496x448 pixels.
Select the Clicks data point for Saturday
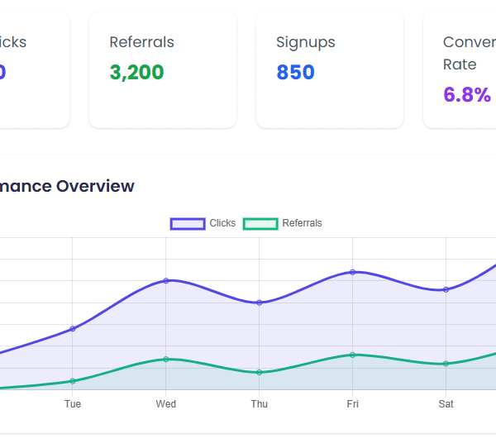coord(446,289)
